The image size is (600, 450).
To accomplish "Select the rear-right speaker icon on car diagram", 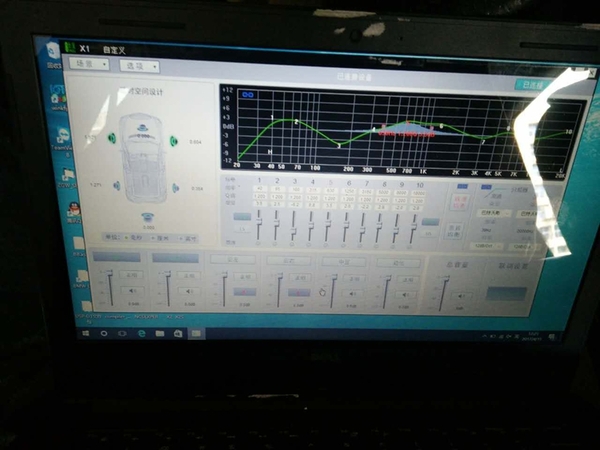I will point(175,187).
